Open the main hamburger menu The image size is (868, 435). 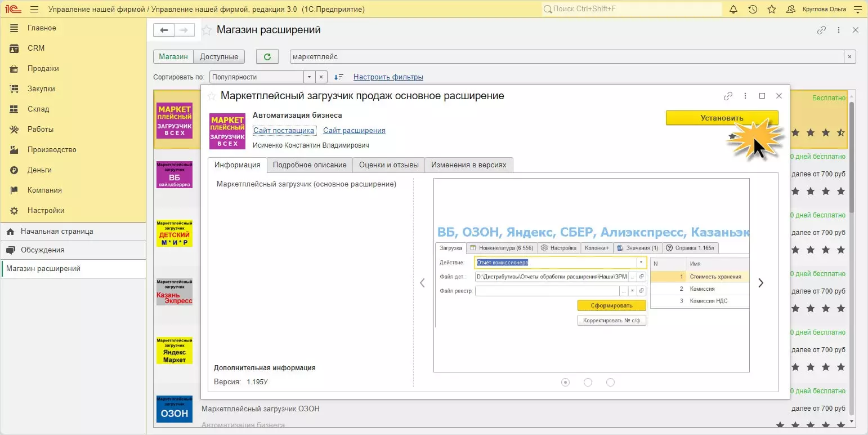(x=34, y=9)
